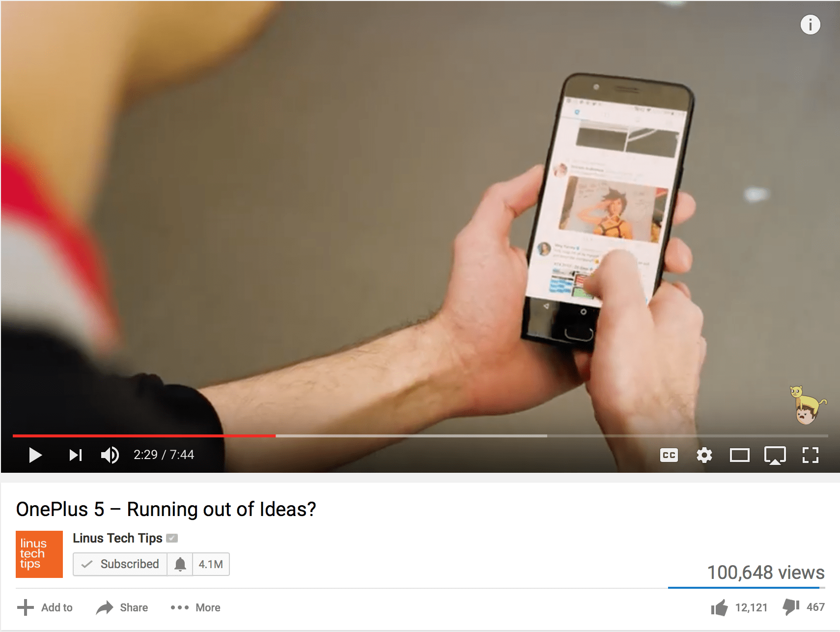
Task: Skip to the next video
Action: [x=76, y=455]
